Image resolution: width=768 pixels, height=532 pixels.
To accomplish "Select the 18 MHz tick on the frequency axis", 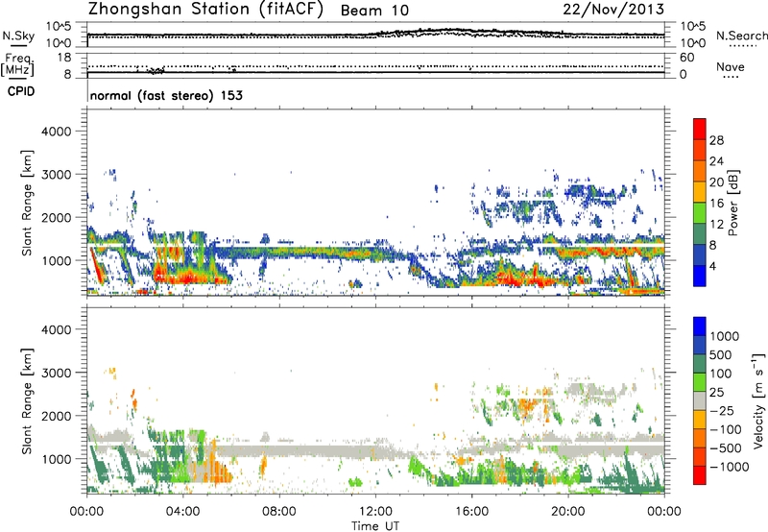I will pyautogui.click(x=64, y=58).
